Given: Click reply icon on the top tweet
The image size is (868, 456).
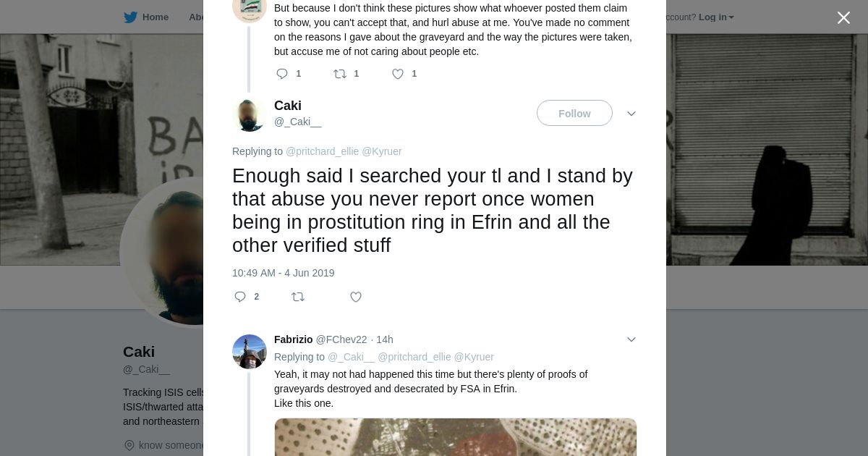Looking at the screenshot, I should pyautogui.click(x=282, y=74).
